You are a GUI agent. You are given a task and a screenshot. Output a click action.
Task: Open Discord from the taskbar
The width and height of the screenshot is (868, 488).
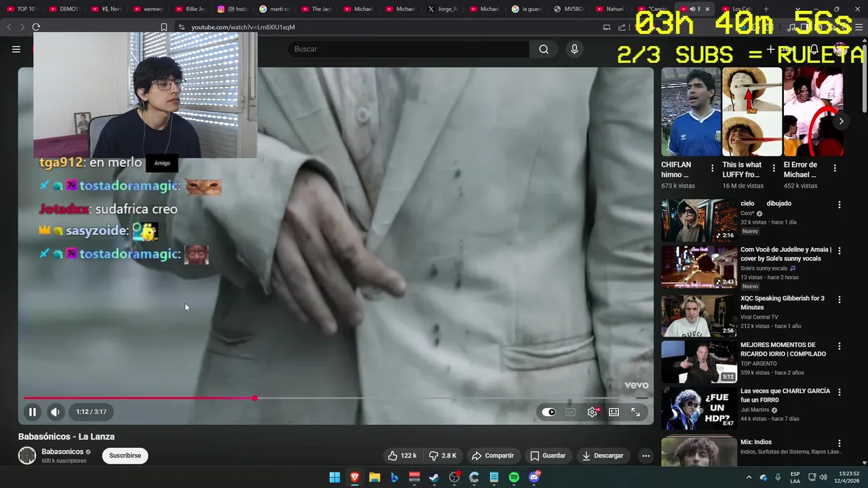pos(534,477)
